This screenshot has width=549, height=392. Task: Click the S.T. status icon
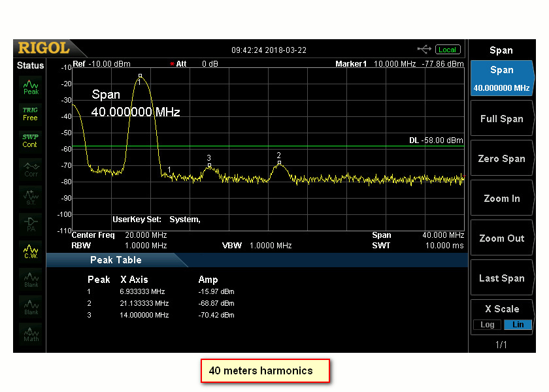point(31,197)
